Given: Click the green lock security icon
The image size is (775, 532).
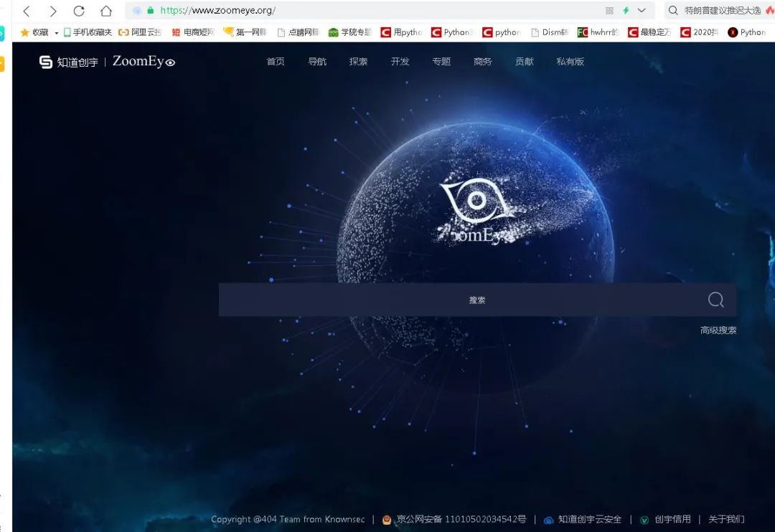Looking at the screenshot, I should (150, 10).
